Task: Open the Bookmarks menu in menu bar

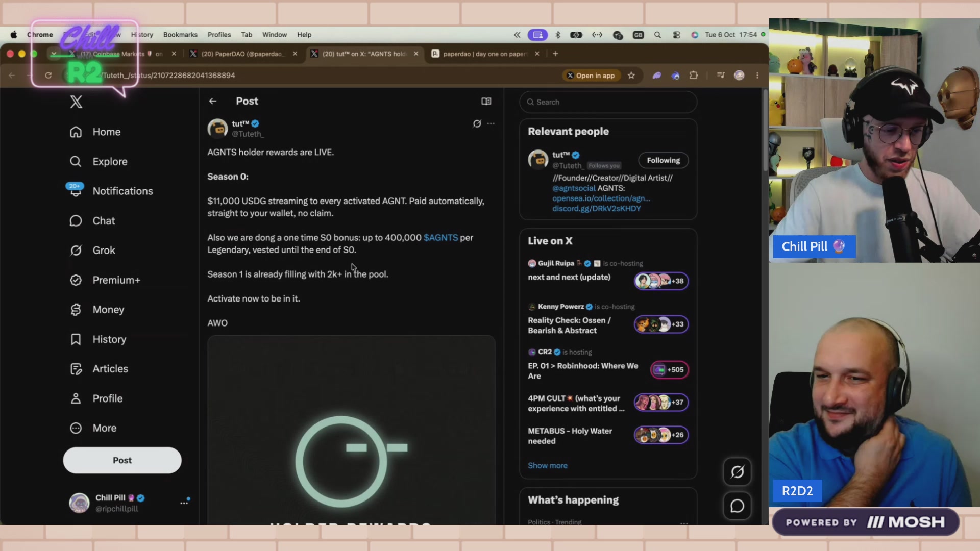Action: click(x=180, y=35)
